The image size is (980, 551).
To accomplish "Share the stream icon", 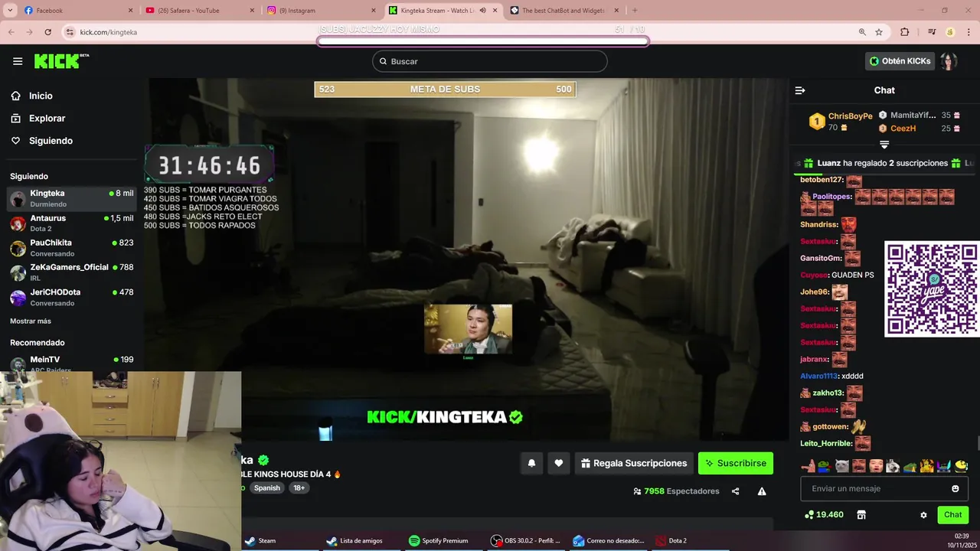I will point(735,491).
